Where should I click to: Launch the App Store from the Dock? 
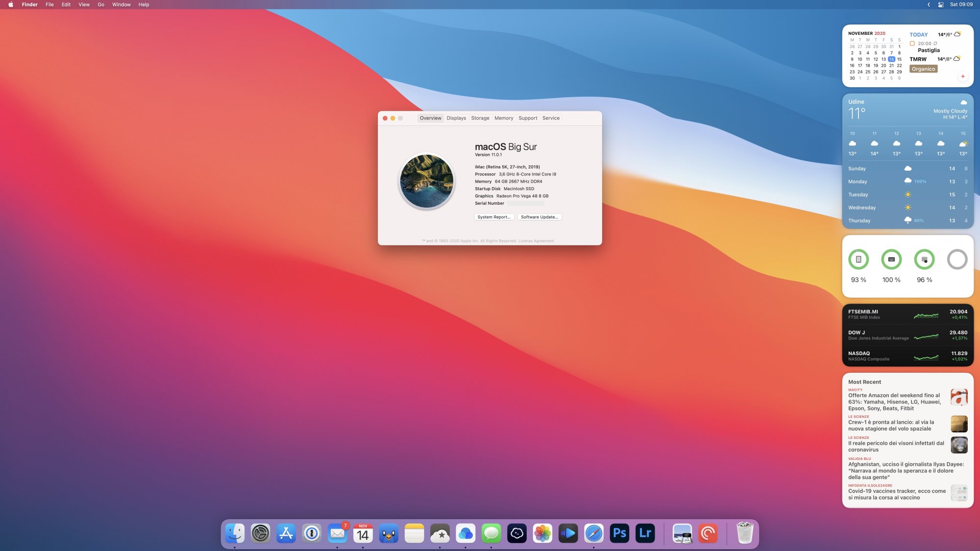tap(286, 533)
